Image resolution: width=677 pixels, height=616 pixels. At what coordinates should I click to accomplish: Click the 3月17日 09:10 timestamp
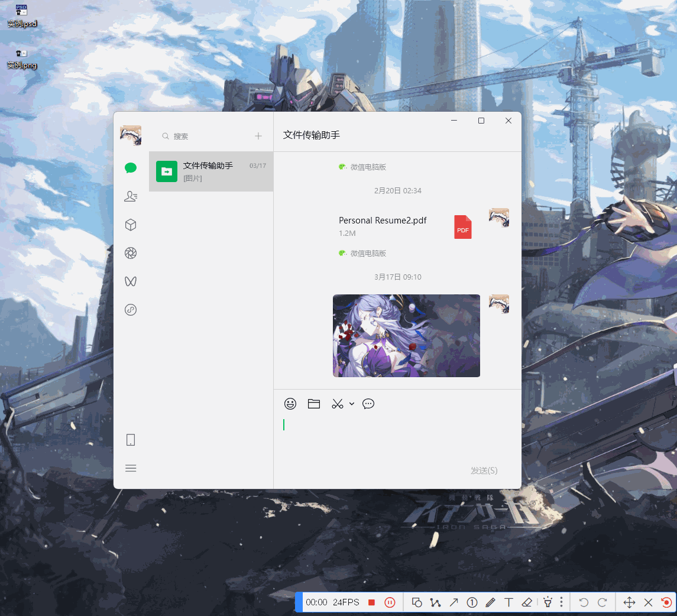tap(398, 277)
